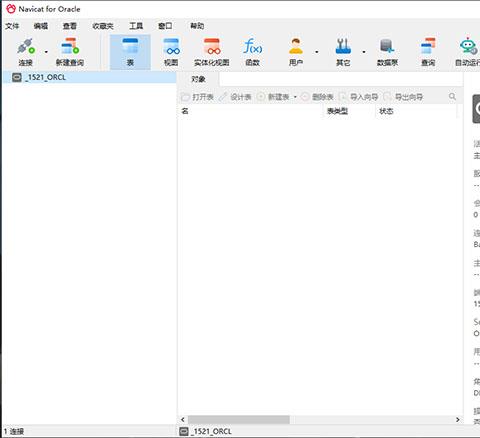Select the _1521_ORCL connection in tree
The width and height of the screenshot is (480, 438).
tap(89, 77)
